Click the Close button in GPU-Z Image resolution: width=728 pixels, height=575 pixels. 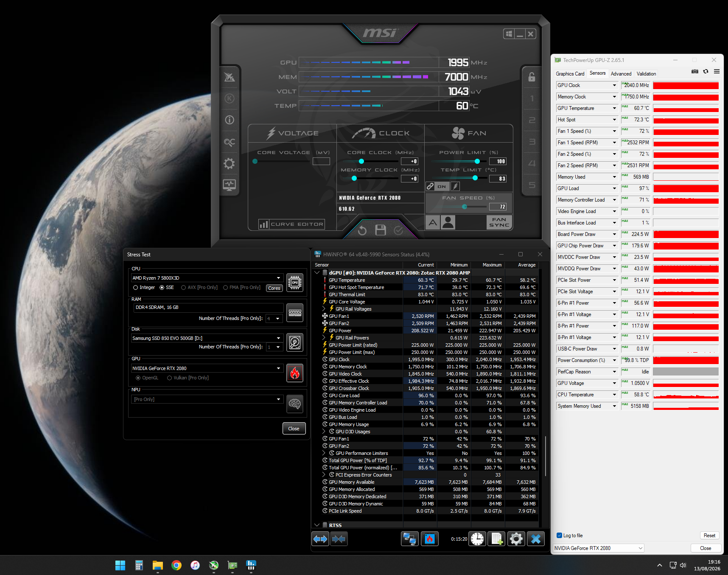click(706, 548)
